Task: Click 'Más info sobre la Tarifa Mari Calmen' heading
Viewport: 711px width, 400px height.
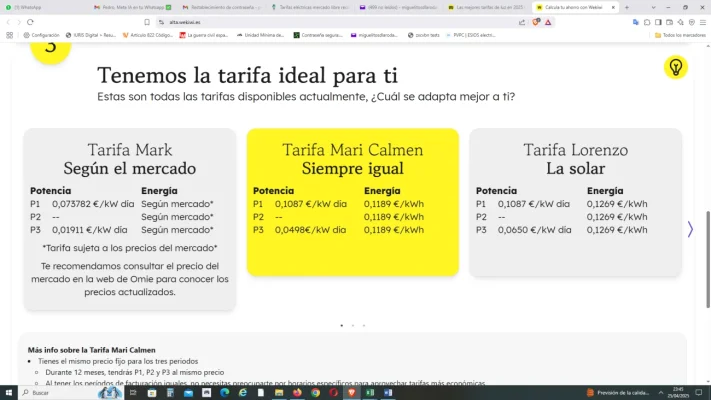Action: point(92,350)
